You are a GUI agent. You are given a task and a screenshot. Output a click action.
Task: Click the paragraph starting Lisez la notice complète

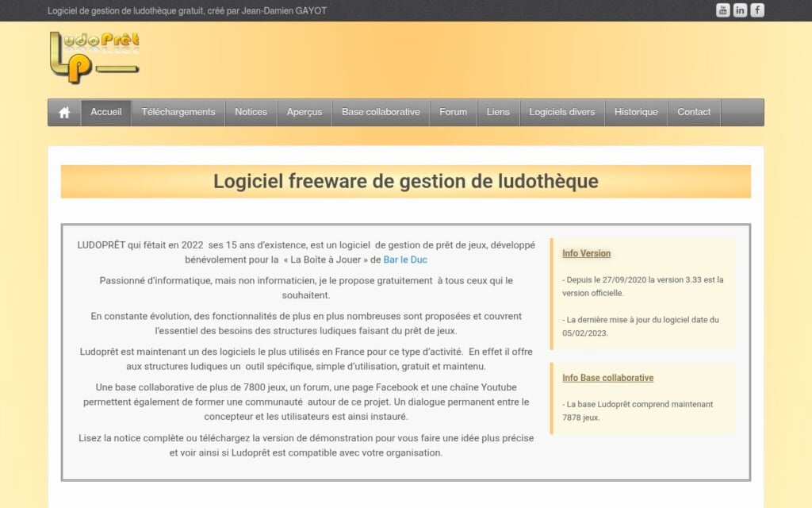tap(306, 445)
